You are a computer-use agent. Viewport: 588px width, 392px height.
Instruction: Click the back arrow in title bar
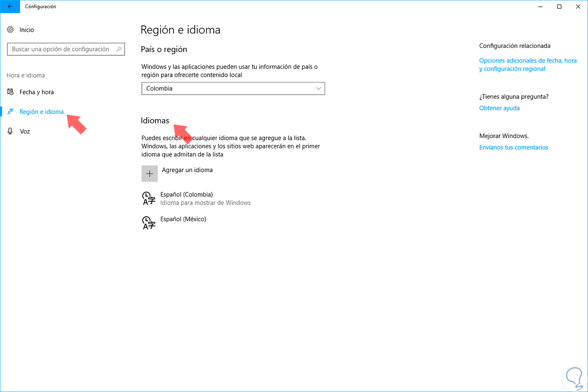(x=10, y=7)
